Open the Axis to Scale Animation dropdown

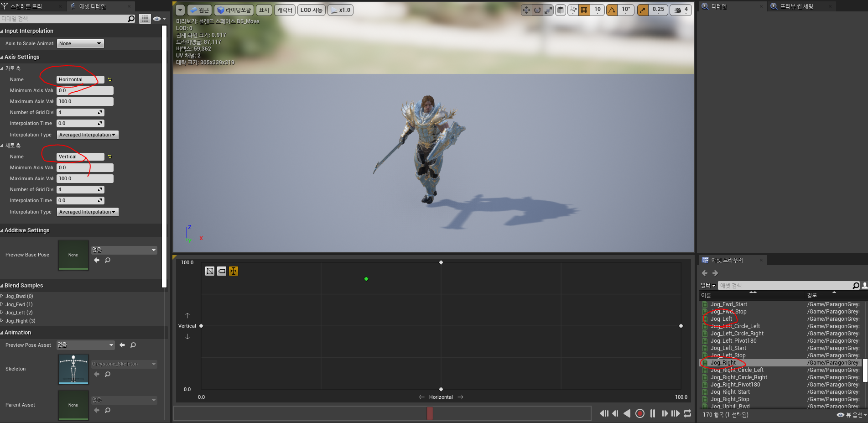[x=80, y=43]
